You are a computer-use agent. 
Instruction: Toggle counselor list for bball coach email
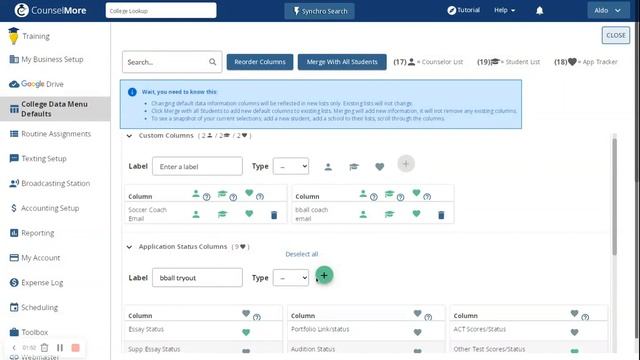coord(363,214)
